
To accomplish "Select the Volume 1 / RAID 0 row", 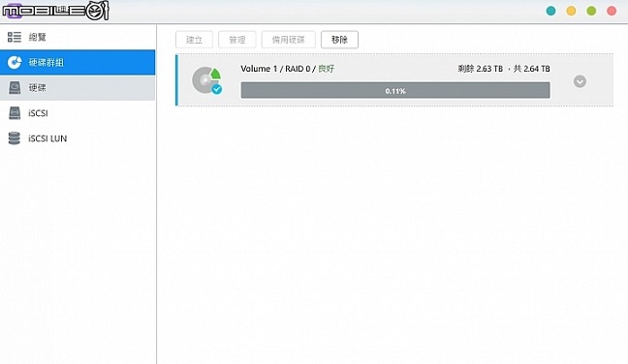I will pyautogui.click(x=394, y=80).
